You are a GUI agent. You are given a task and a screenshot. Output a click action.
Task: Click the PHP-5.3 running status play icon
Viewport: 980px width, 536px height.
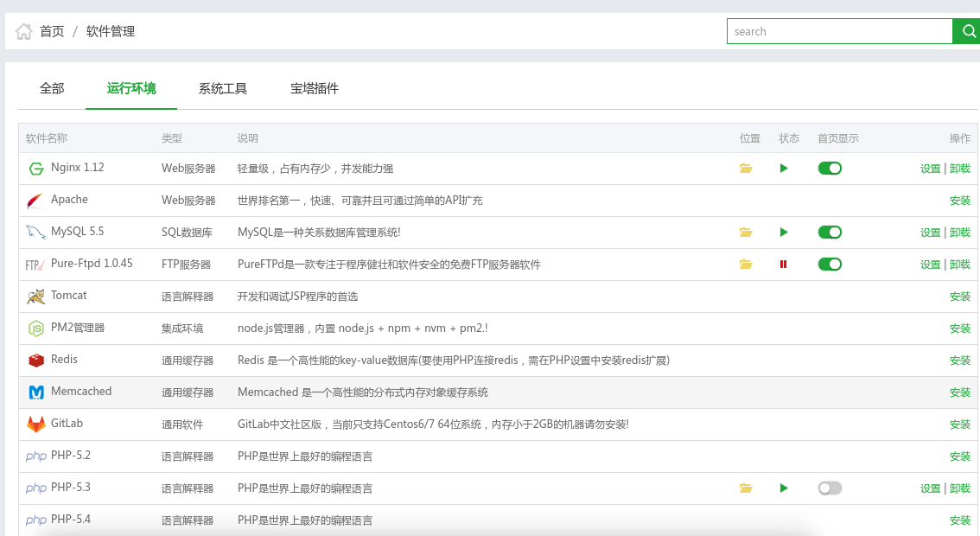[x=784, y=488]
